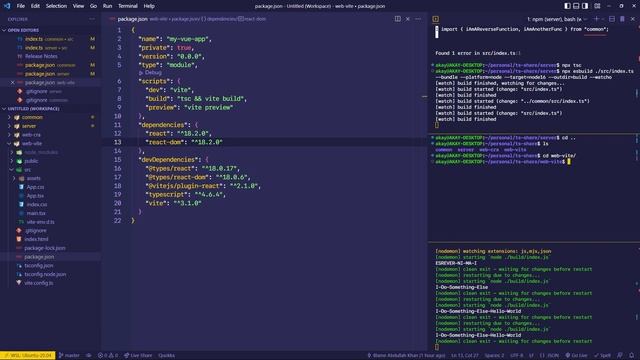Open the View menu
The width and height of the screenshot is (640, 360).
click(78, 6)
